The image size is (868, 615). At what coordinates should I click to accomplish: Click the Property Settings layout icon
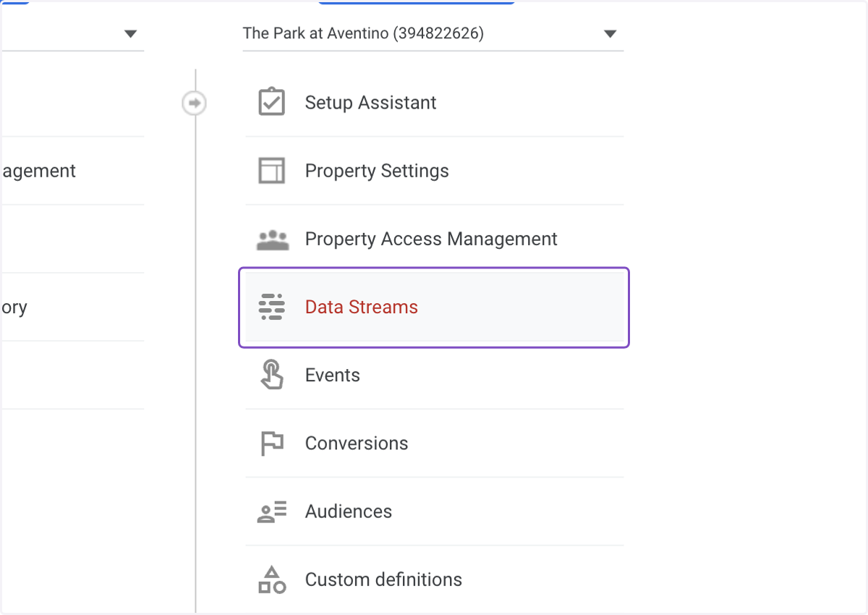[272, 171]
